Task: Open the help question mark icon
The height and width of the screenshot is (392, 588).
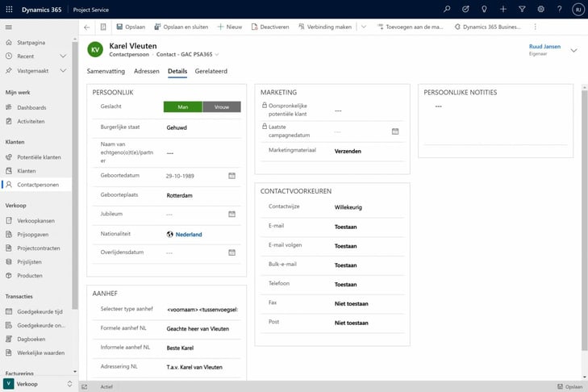Action: (x=560, y=10)
